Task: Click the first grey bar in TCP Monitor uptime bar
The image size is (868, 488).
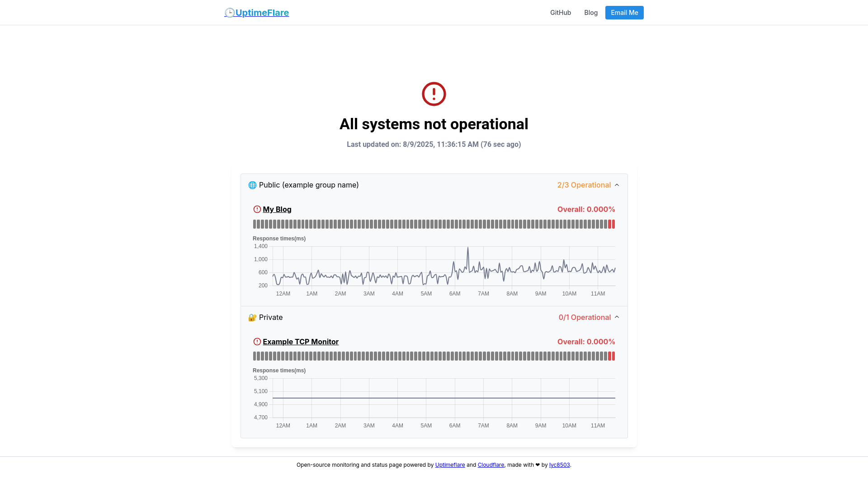Action: coord(255,356)
